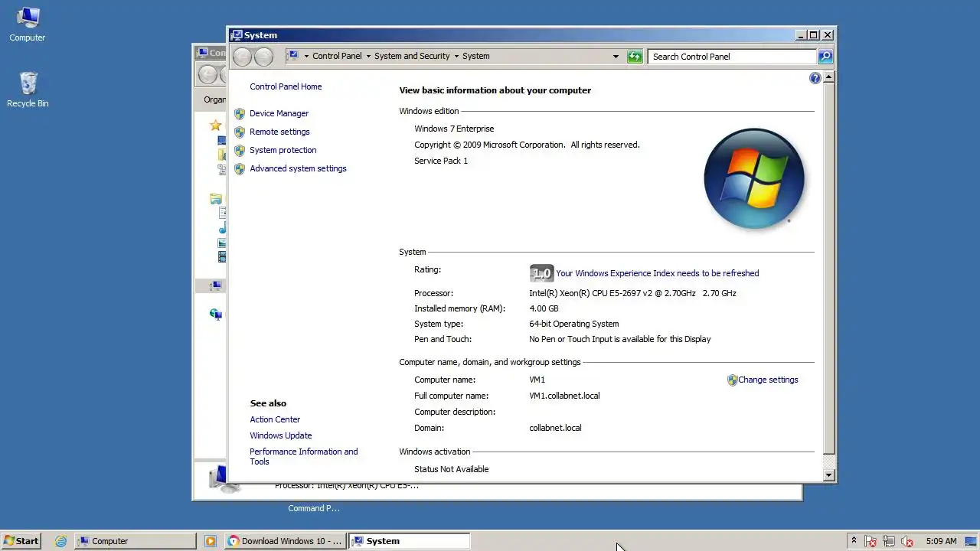
Task: Open System protection link
Action: [283, 150]
